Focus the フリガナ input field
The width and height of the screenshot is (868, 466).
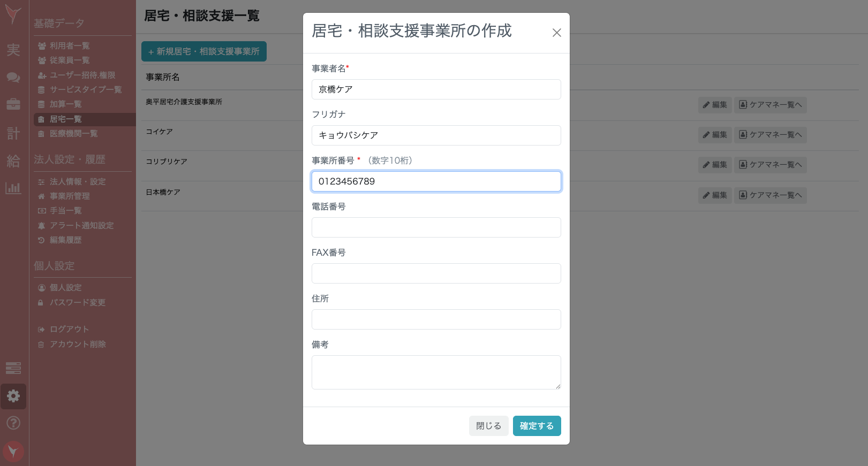pyautogui.click(x=436, y=135)
